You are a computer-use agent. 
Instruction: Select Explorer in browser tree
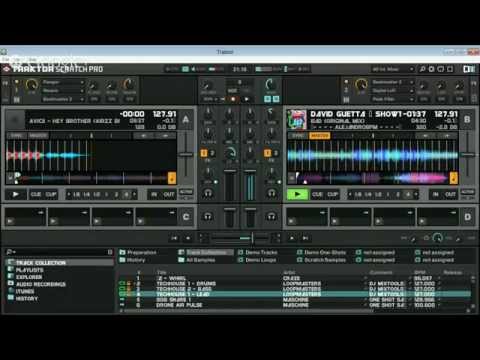pyautogui.click(x=29, y=277)
